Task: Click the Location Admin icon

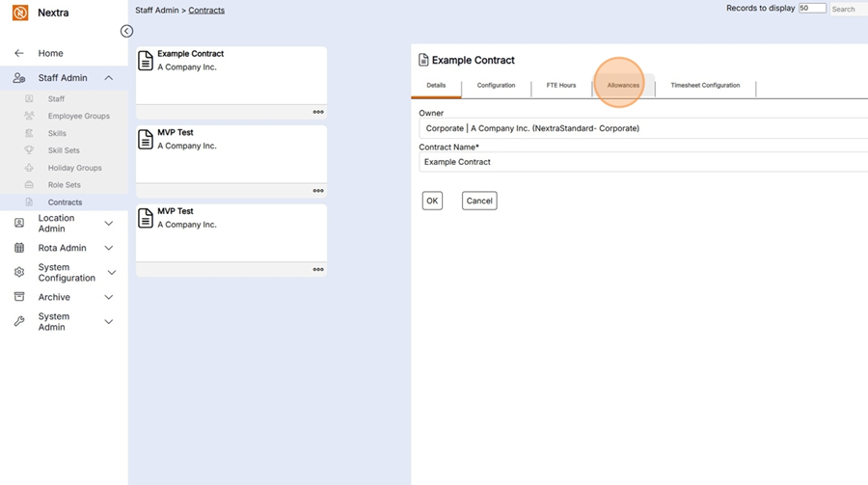Action: [19, 223]
